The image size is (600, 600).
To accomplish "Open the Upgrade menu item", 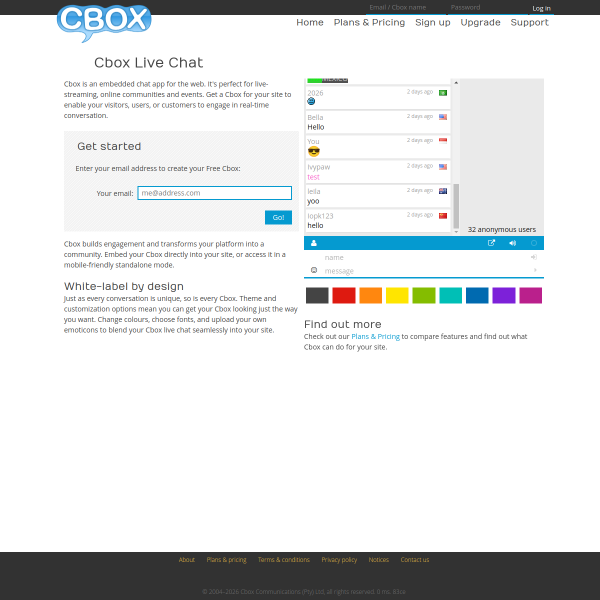I will pyautogui.click(x=480, y=23).
